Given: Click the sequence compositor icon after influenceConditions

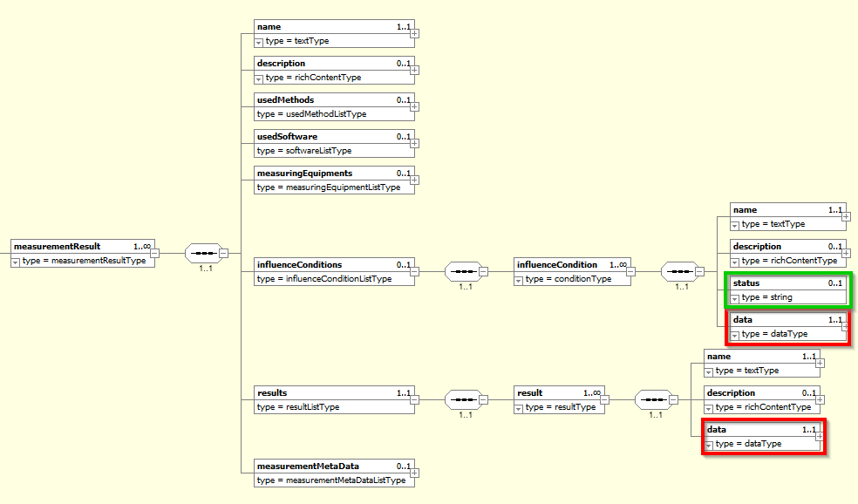Looking at the screenshot, I should [461, 271].
